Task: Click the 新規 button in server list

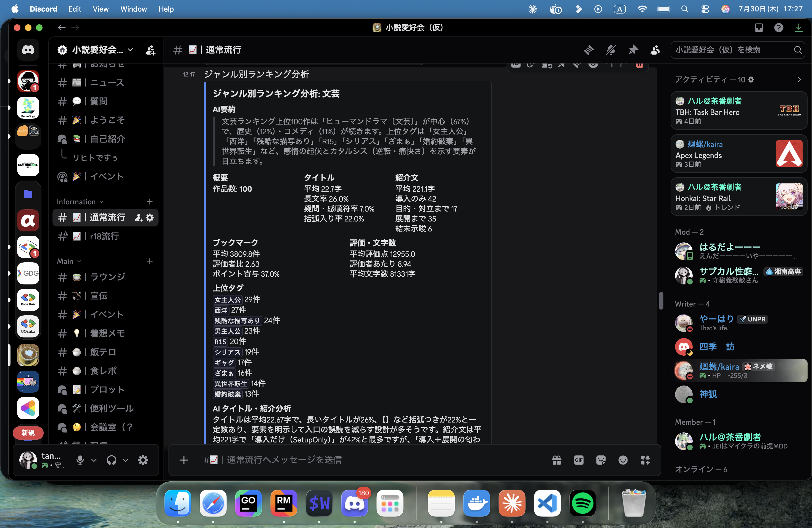Action: pos(28,432)
